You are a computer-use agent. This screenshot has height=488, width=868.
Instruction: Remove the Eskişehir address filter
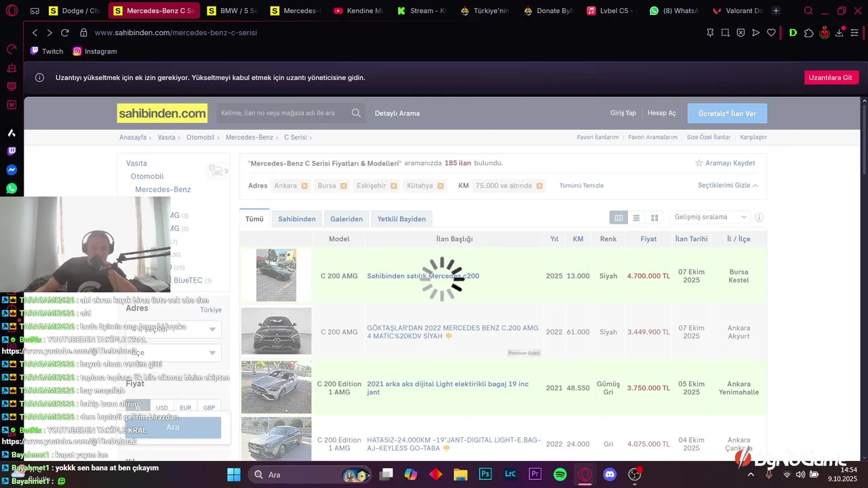coord(393,186)
